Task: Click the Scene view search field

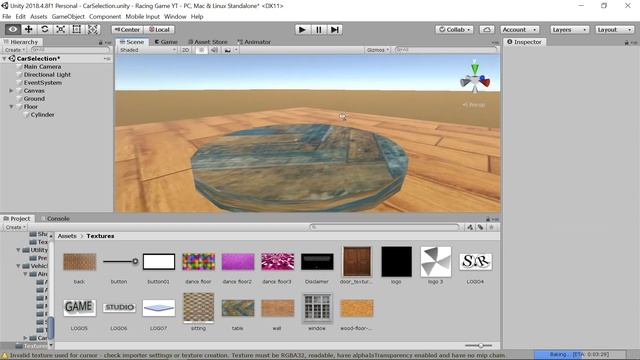Action: tap(446, 50)
